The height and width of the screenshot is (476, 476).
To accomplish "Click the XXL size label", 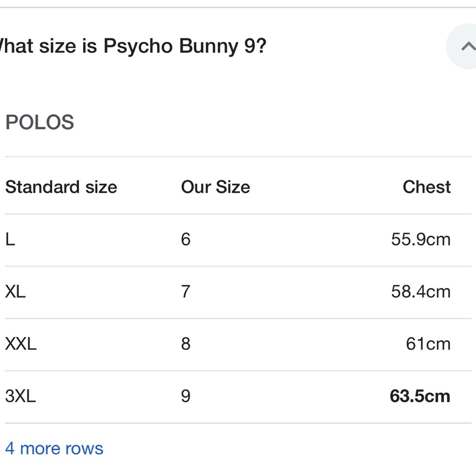I will click(21, 344).
